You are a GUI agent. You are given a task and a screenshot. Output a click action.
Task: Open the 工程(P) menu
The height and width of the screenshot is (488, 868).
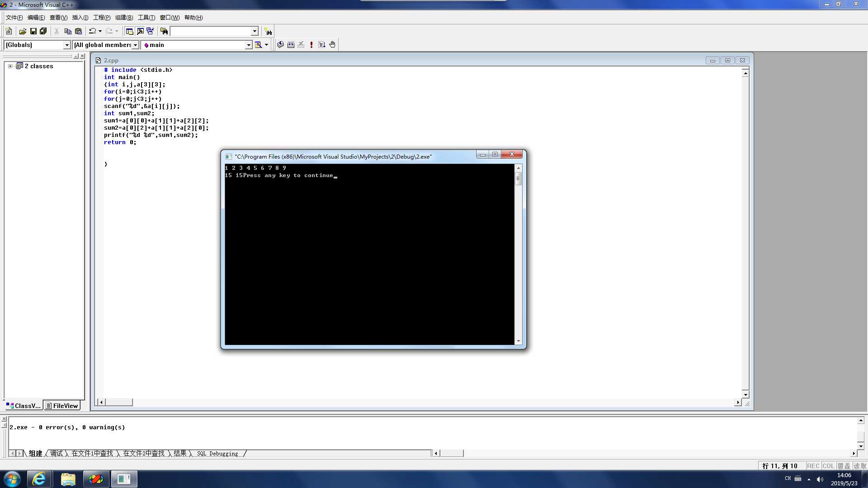[102, 18]
